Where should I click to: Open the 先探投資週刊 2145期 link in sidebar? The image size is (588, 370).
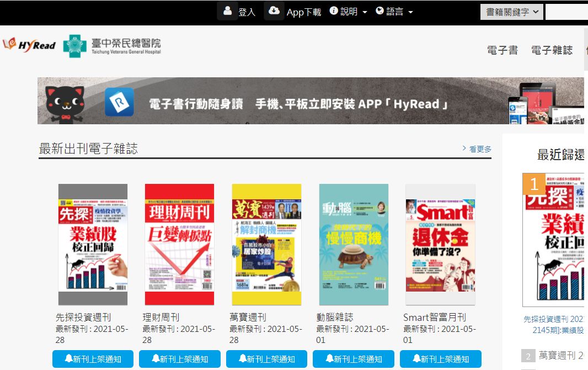pos(554,325)
